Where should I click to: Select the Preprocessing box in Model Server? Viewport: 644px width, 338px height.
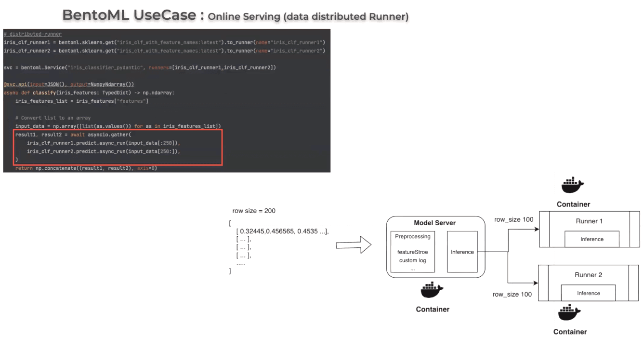pyautogui.click(x=413, y=252)
